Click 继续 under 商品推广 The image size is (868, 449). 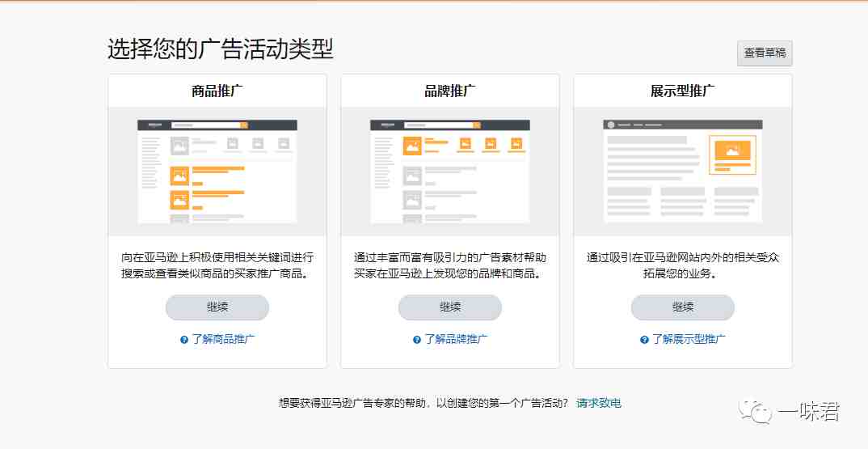217,307
